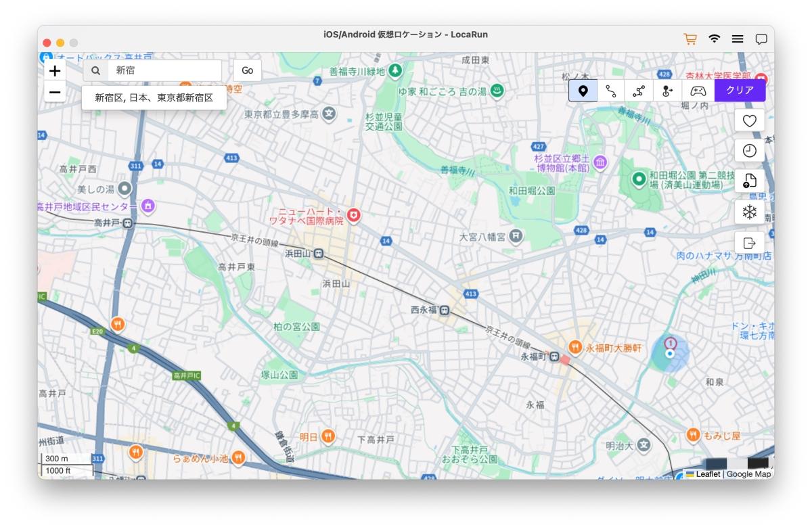This screenshot has width=812, height=529.
Task: Click 浜田山 station marker
Action: (x=318, y=254)
